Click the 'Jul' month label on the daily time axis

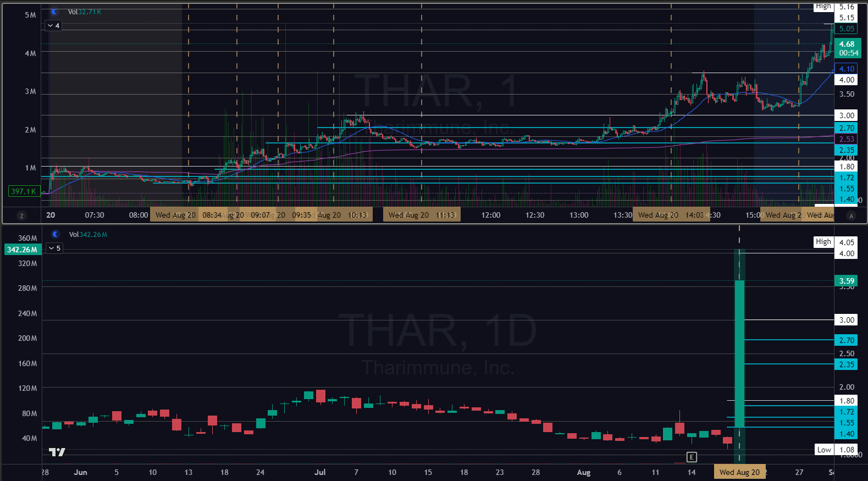click(x=320, y=472)
